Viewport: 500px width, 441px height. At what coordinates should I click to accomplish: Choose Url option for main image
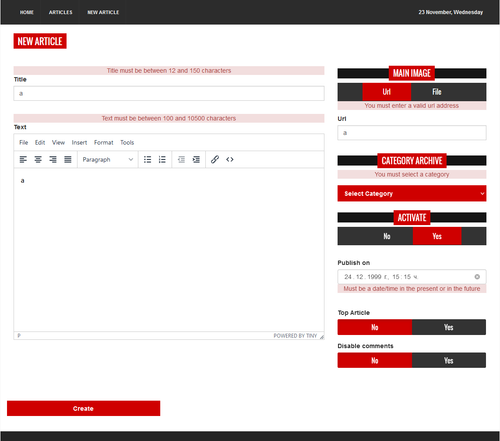click(387, 92)
